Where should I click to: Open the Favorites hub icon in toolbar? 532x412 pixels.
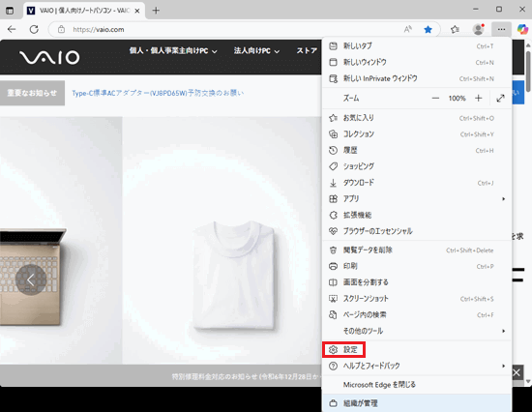pyautogui.click(x=455, y=30)
